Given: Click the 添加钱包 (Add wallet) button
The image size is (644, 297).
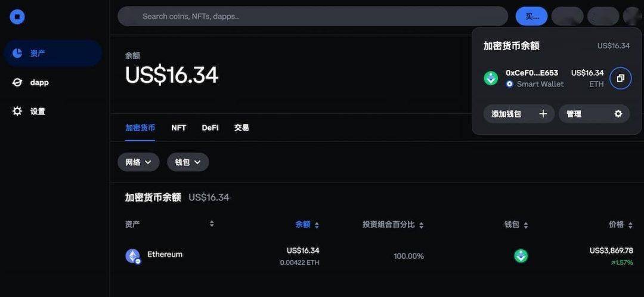Looking at the screenshot, I should coord(519,114).
